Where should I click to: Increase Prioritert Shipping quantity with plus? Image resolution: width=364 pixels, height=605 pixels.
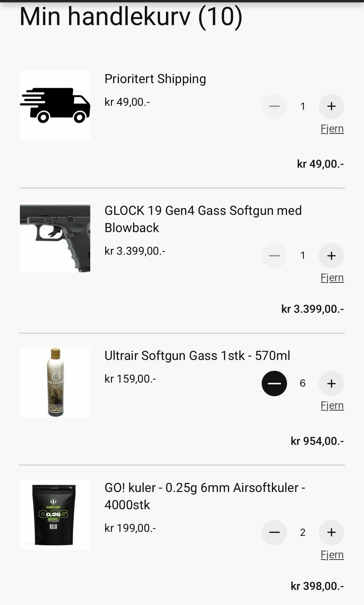(331, 106)
